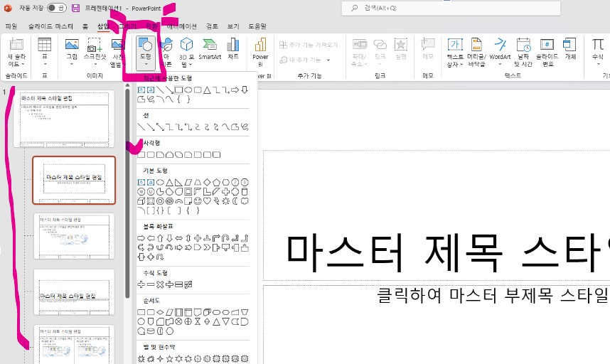Click the search box 검색(Alt+Q)
Image resolution: width=610 pixels, height=364 pixels.
click(451, 8)
